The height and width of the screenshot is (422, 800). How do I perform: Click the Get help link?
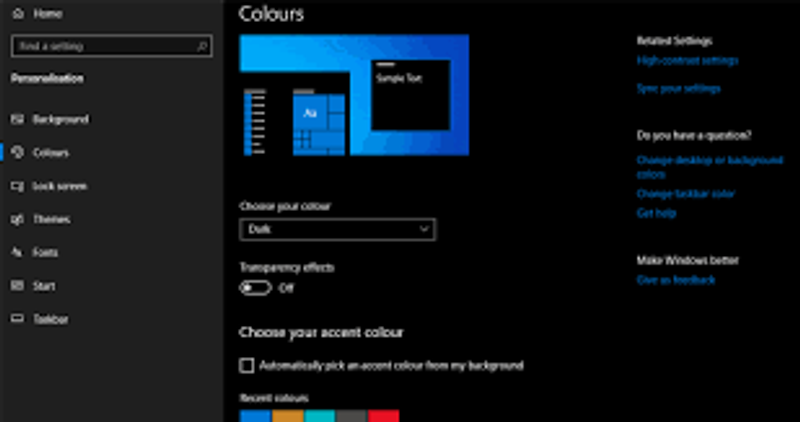656,213
